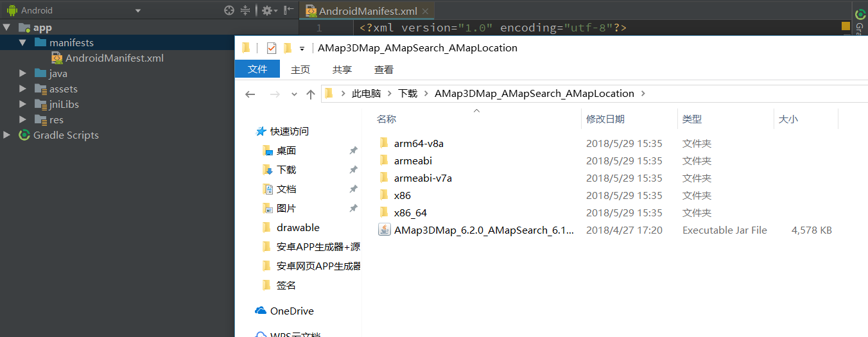
Task: Click the pin icon beside 桌面
Action: pos(353,150)
